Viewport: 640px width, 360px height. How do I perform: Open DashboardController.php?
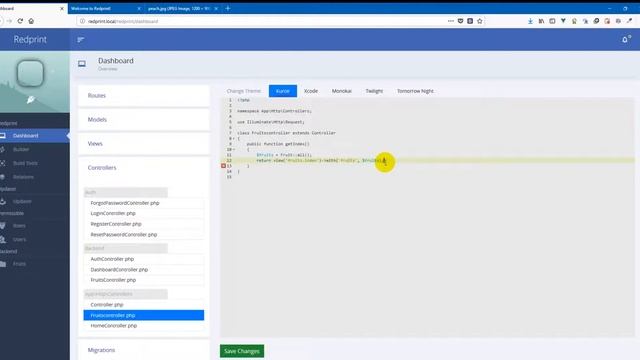click(144, 270)
